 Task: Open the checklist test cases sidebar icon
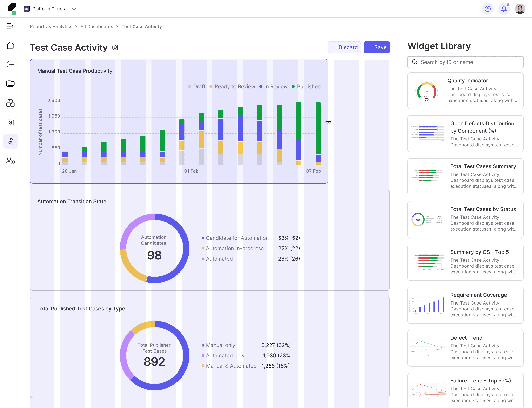[x=10, y=64]
